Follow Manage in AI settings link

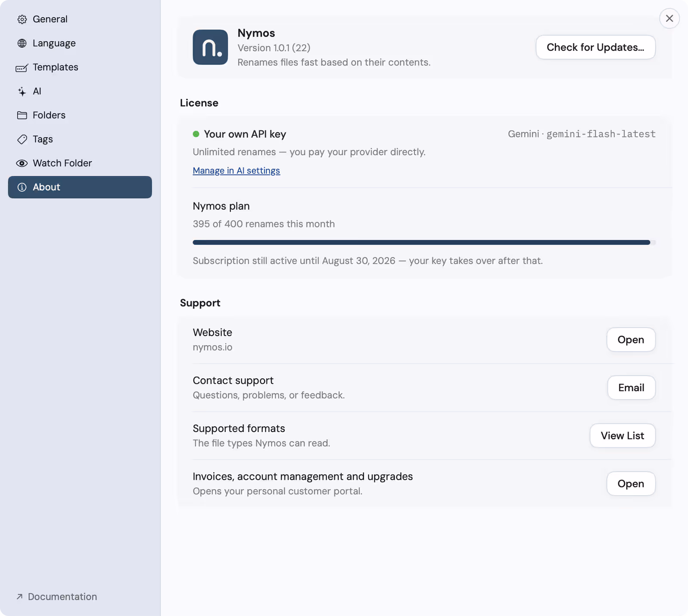tap(236, 171)
